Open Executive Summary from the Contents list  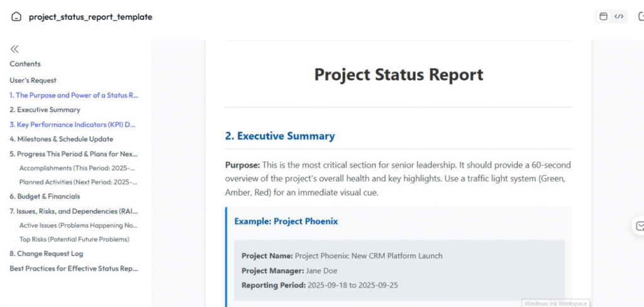click(x=45, y=110)
